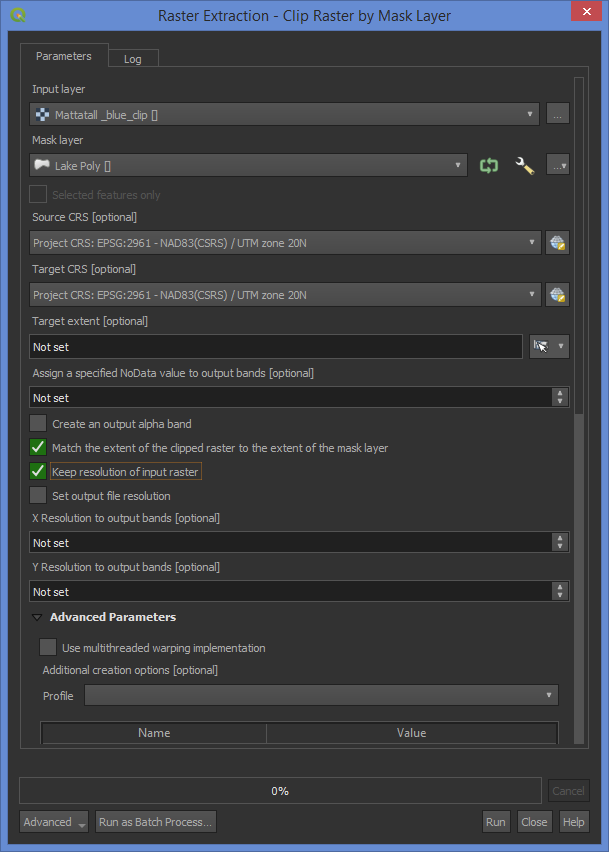The image size is (609, 852).
Task: Select the Parameters tab
Action: click(64, 56)
